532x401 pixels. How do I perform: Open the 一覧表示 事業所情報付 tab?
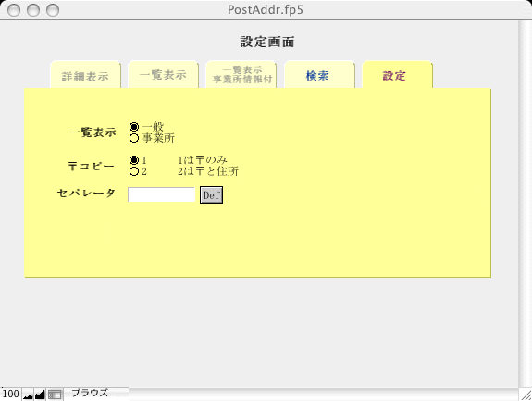click(241, 74)
